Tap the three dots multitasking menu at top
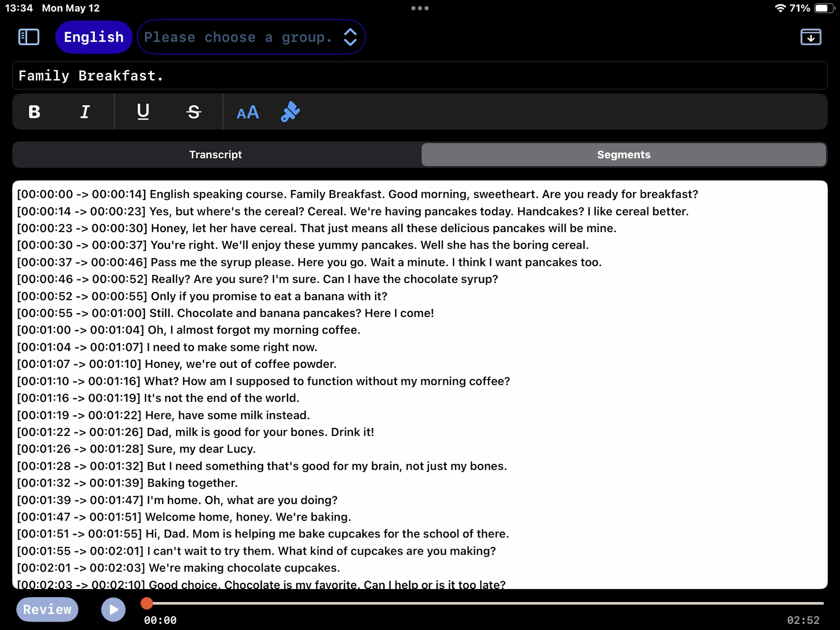840x630 pixels. (x=420, y=8)
